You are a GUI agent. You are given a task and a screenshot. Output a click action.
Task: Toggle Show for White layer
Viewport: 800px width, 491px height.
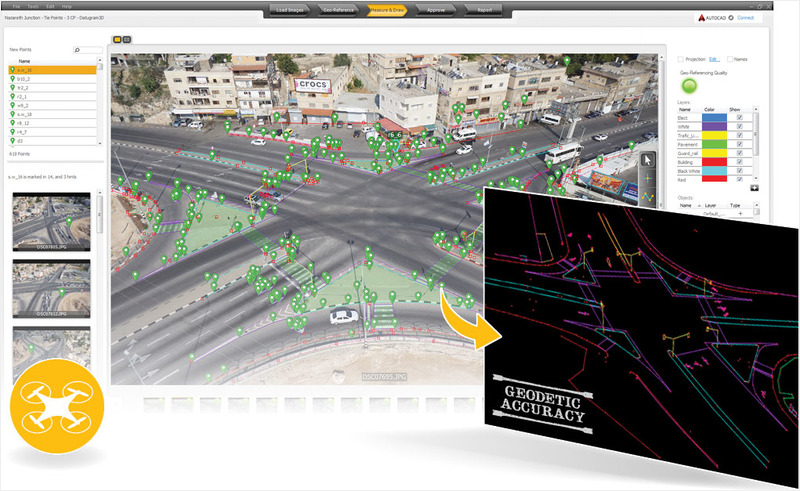click(x=739, y=127)
